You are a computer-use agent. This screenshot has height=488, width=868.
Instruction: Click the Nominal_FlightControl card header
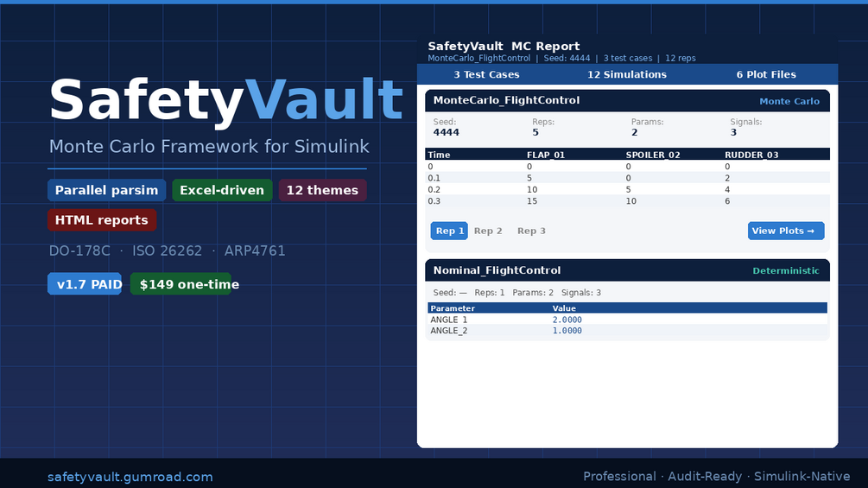(x=627, y=270)
